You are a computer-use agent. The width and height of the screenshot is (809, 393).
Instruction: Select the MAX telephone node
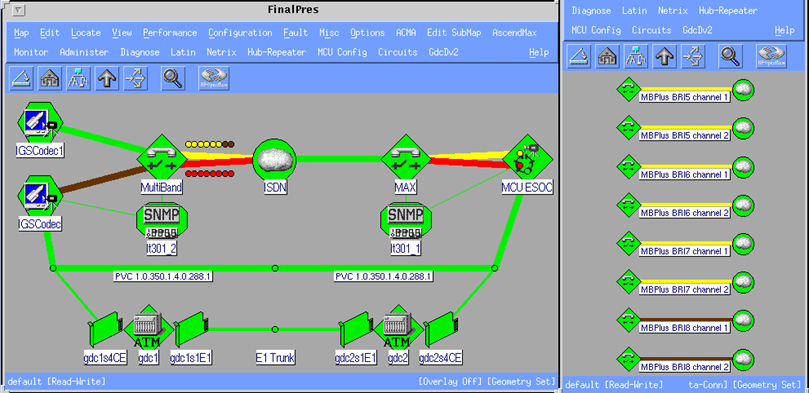[x=406, y=159]
